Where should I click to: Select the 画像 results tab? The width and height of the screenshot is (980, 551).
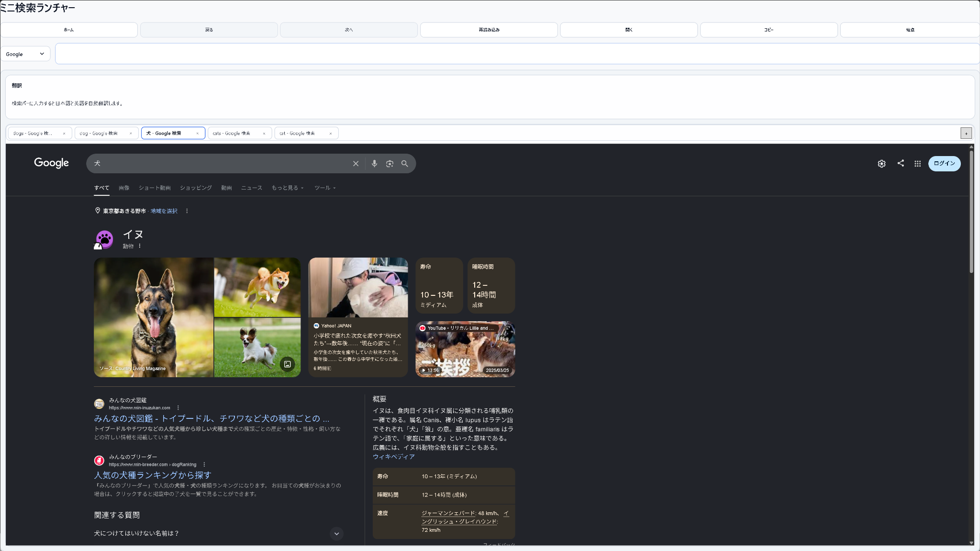coord(124,188)
